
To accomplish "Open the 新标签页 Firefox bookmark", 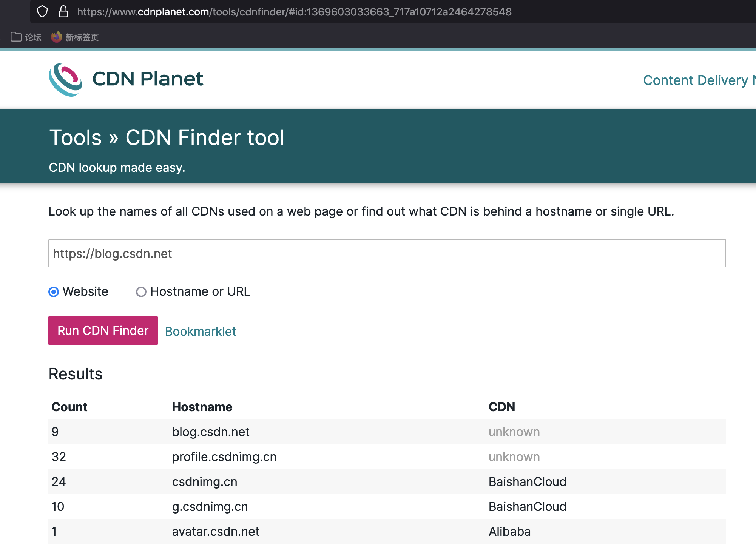I will [75, 37].
